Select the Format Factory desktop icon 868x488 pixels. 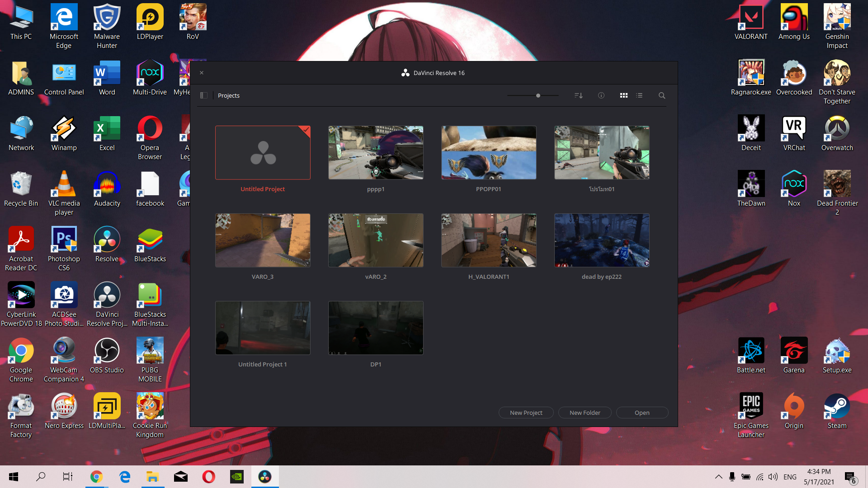pos(21,416)
